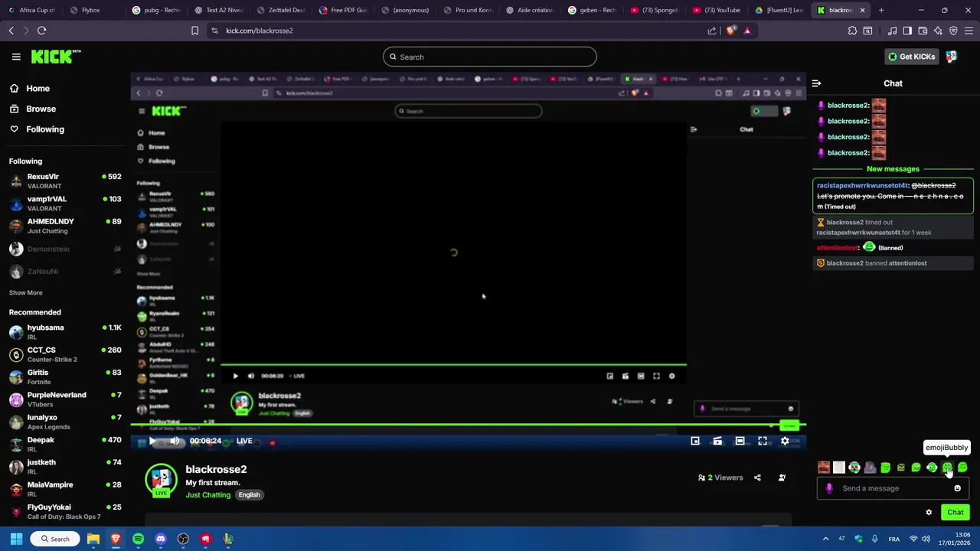Open Brave Shields lion icon
Viewport: 980px width, 551px height.
coord(731,31)
